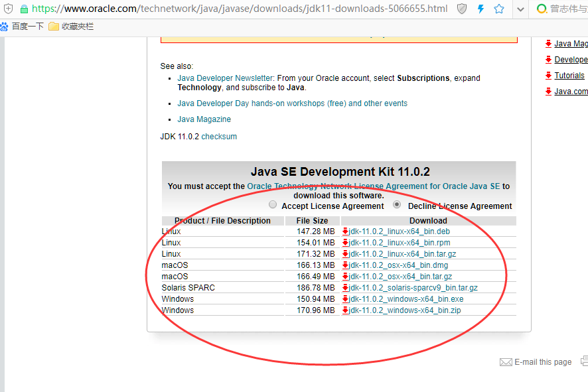Screen dimensions: 588x392
Task: Click the File Size column header
Action: pos(313,221)
